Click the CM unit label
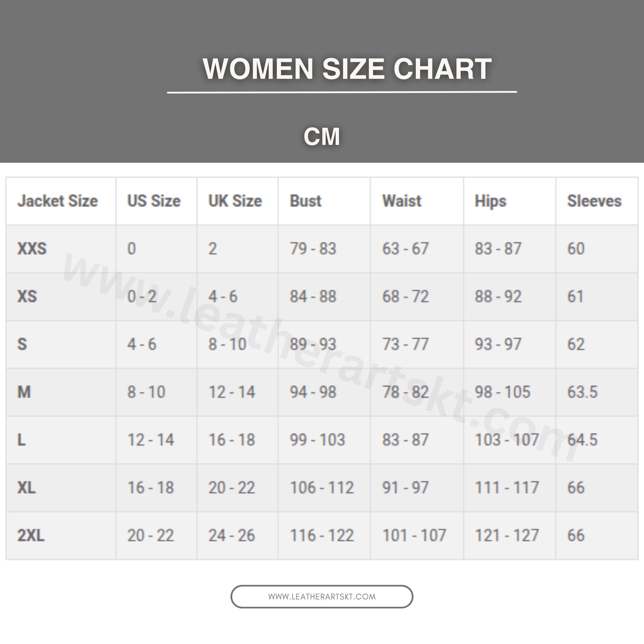The height and width of the screenshot is (644, 644). point(322,136)
